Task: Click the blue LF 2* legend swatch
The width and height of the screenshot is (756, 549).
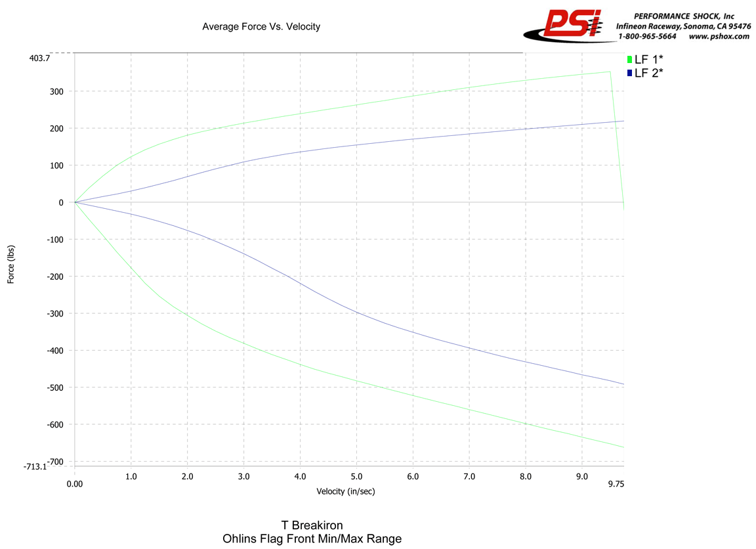Action: pyautogui.click(x=629, y=73)
